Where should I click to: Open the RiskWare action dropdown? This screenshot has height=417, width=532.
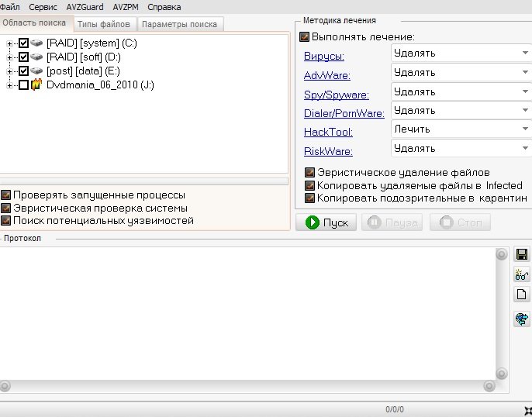(461, 148)
